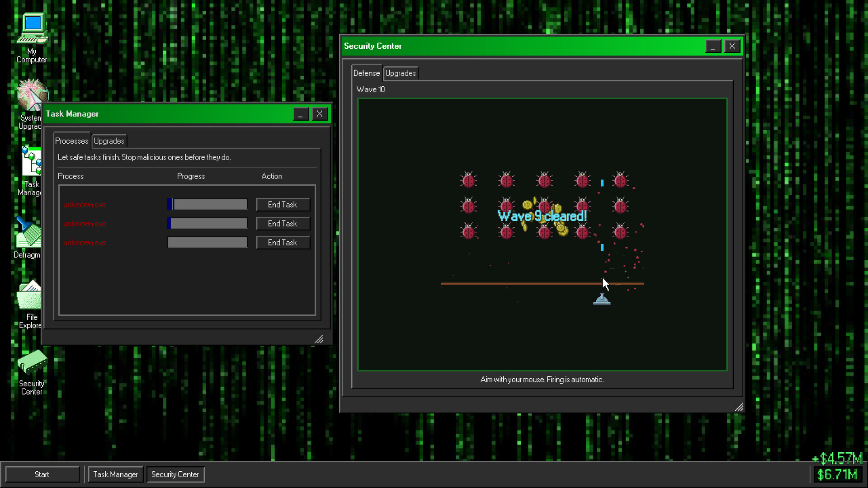Click the Process column header
868x488 pixels.
[71, 176]
